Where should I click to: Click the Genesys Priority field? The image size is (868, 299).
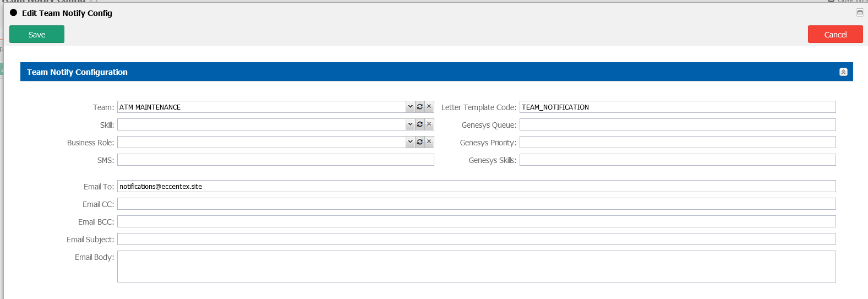(x=677, y=142)
